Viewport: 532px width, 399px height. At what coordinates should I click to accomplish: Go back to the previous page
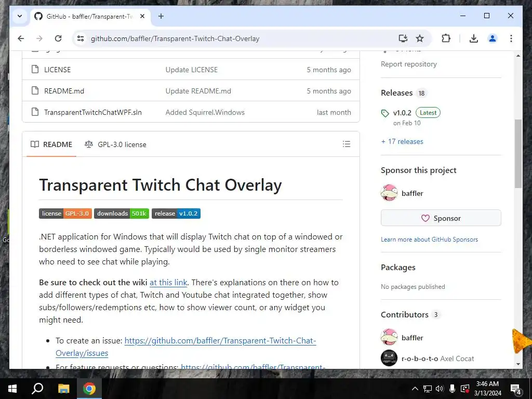pyautogui.click(x=21, y=38)
